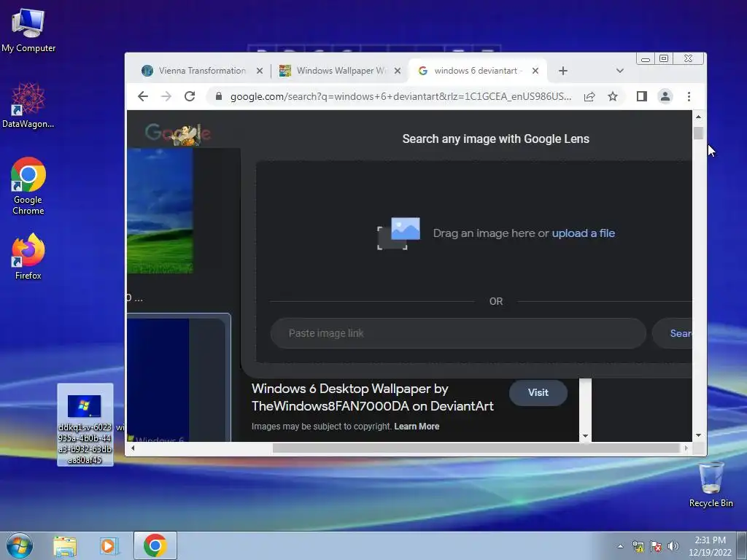Open DataWagon desktop shortcut
Screen dimensions: 747x560
[x=28, y=105]
